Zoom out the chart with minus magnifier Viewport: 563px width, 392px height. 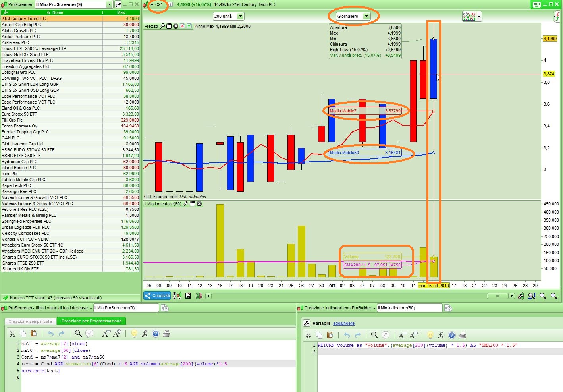543,296
